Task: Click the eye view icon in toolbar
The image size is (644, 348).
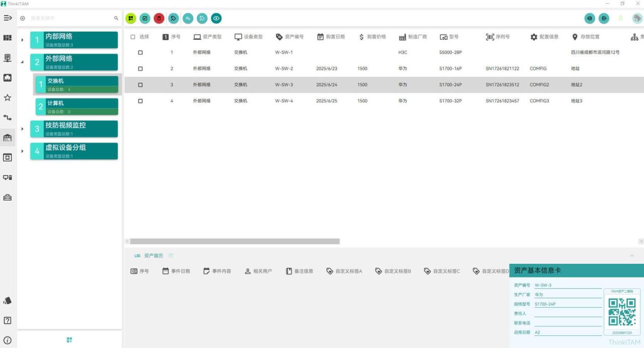Action: coord(216,19)
